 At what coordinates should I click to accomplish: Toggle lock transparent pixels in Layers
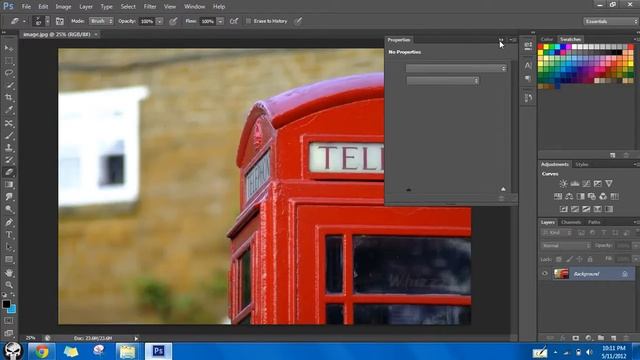pyautogui.click(x=559, y=259)
